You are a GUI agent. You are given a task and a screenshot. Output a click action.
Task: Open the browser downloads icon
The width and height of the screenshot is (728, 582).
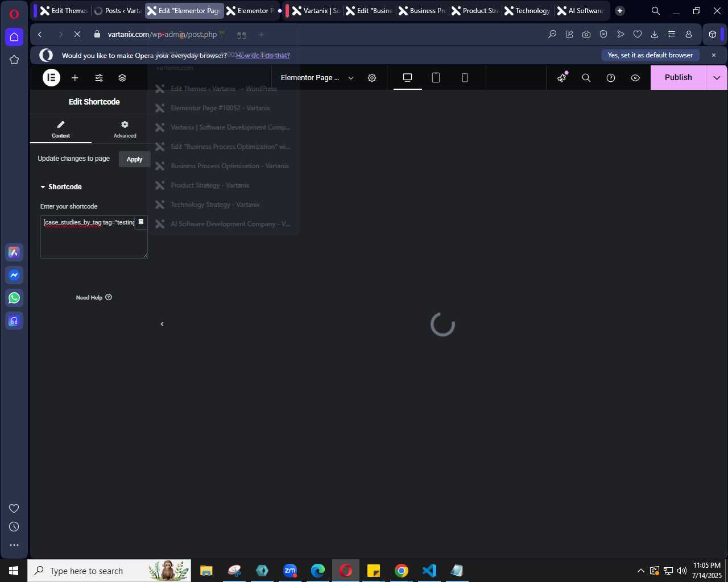[655, 35]
